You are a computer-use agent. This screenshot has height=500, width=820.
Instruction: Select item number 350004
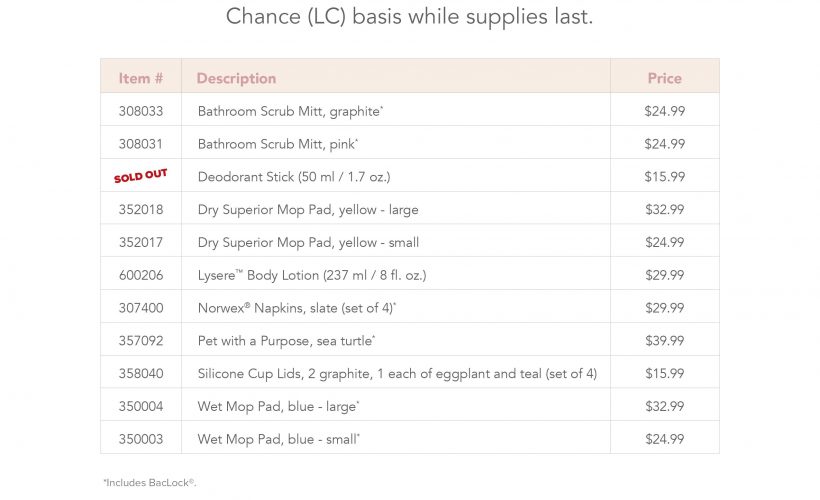141,407
